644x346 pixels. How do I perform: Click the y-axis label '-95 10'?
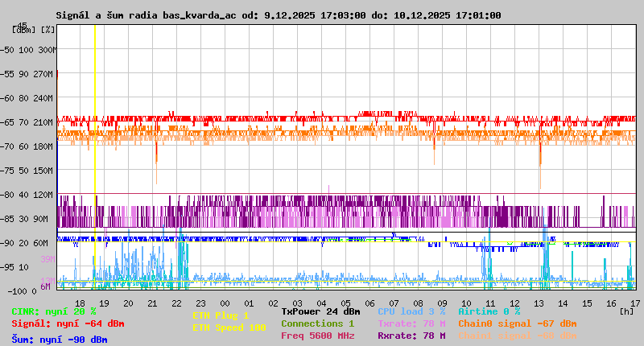tap(15, 267)
